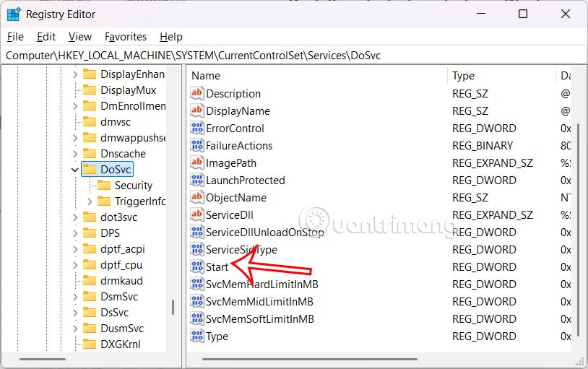Expand the Dnscache key
Screen dimensions: 588x369
tap(75, 154)
